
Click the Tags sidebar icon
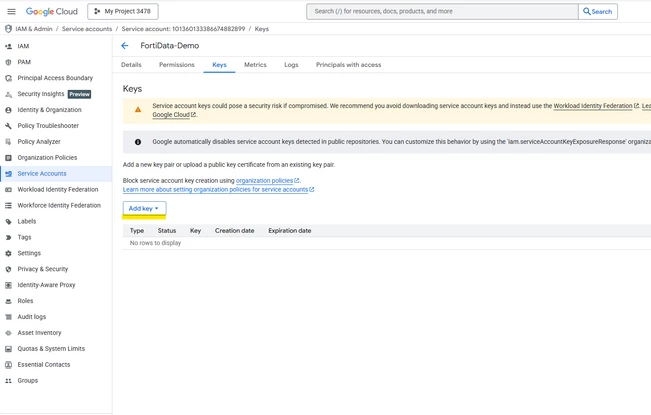click(8, 237)
